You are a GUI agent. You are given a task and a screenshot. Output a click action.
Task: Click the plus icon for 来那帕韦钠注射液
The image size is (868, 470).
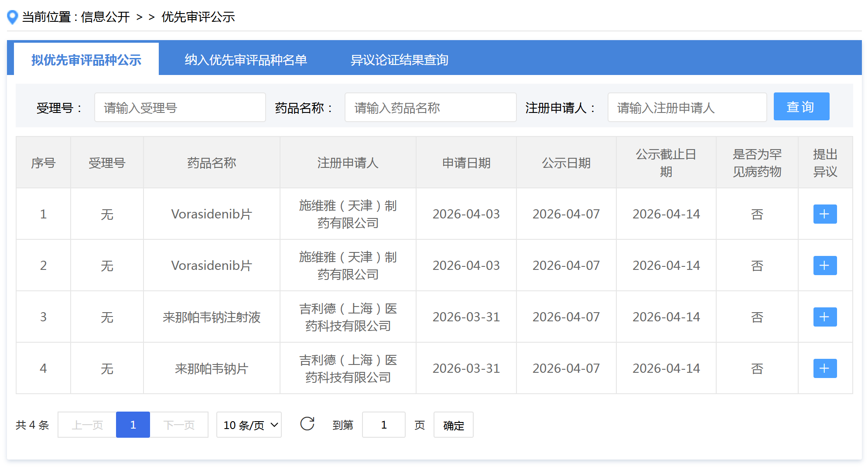824,317
